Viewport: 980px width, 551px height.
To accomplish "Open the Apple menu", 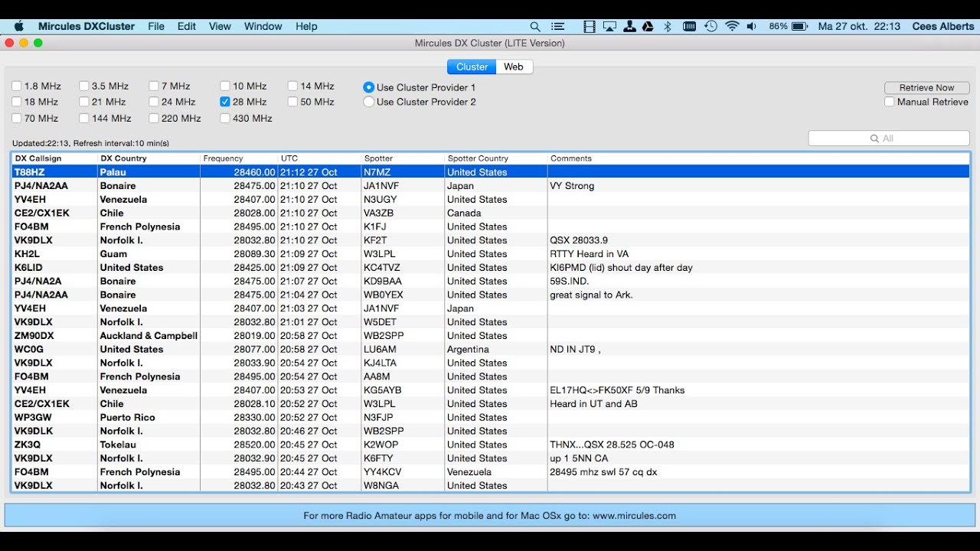I will point(19,26).
